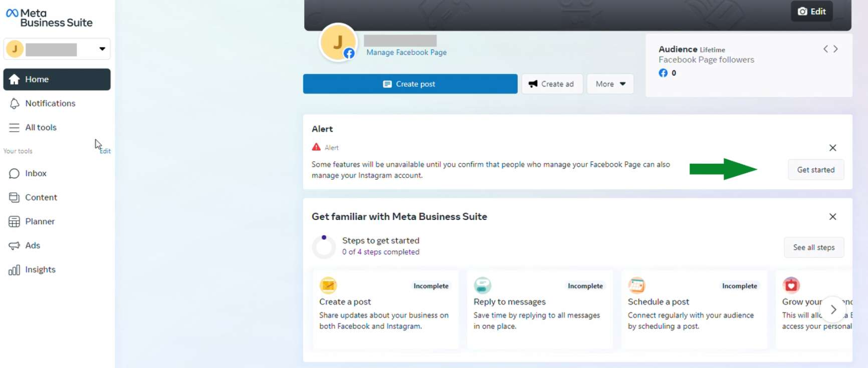The width and height of the screenshot is (868, 368).
Task: Dismiss the Alert card
Action: click(x=832, y=148)
